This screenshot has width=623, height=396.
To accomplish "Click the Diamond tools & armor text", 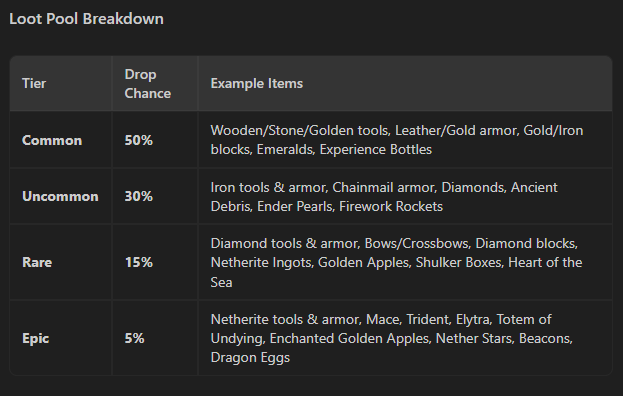I will 284,243.
